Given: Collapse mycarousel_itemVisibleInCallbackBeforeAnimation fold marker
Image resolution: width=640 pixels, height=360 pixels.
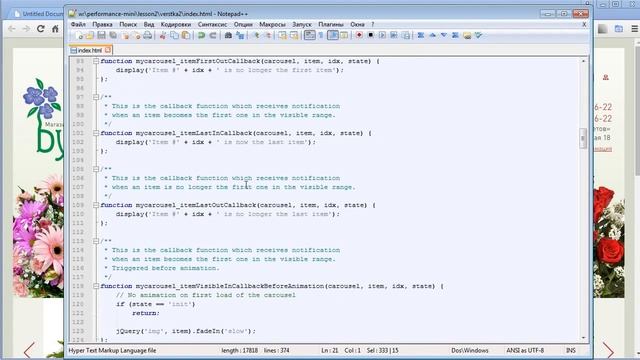Looking at the screenshot, I should point(96,286).
